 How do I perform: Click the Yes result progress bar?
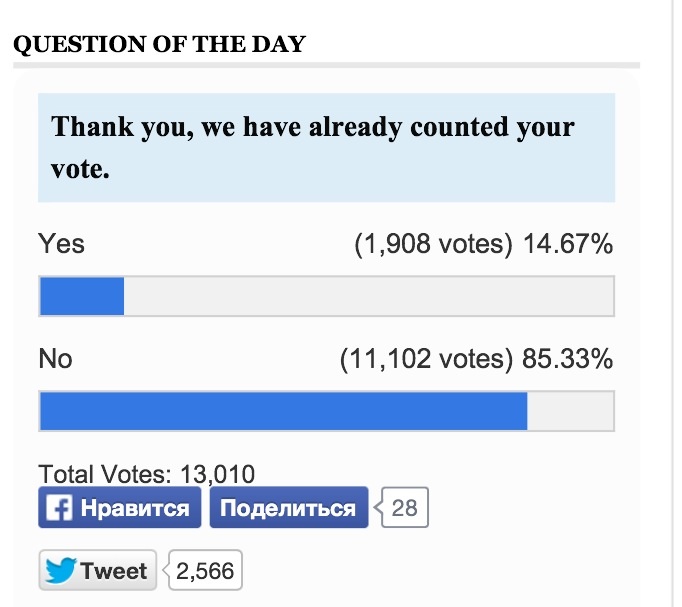click(x=327, y=296)
